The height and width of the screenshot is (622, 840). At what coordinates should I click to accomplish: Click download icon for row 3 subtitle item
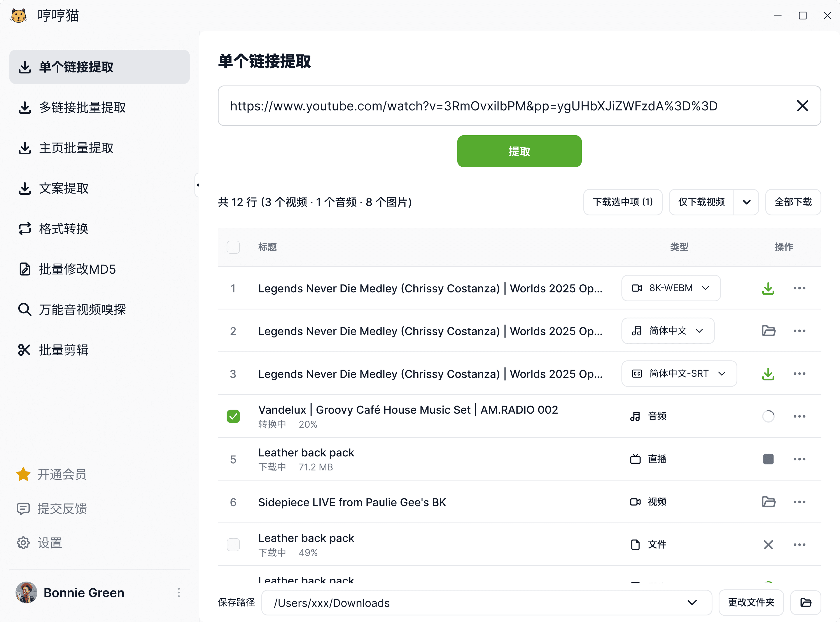click(768, 374)
